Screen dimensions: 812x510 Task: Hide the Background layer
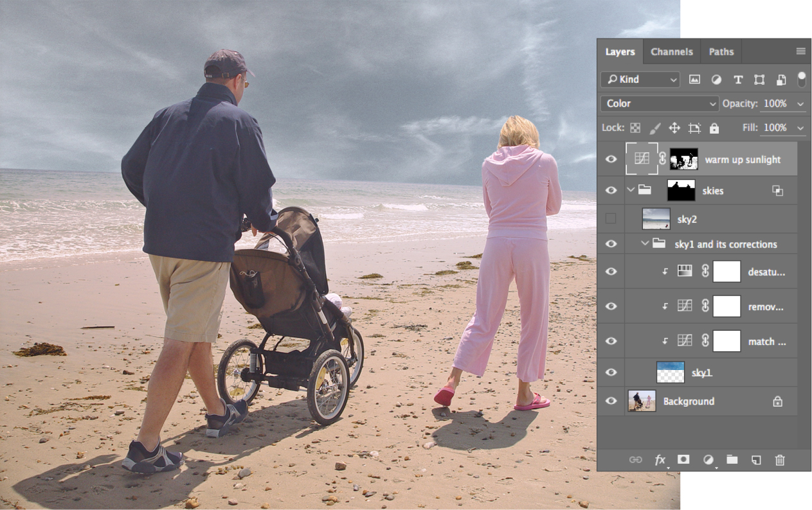[x=611, y=401]
